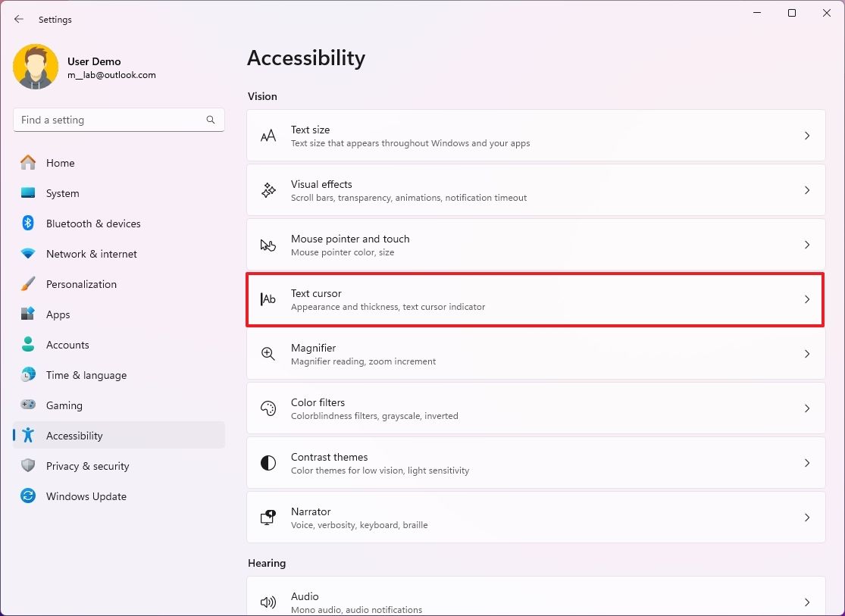Select the Visual effects icon

(268, 190)
